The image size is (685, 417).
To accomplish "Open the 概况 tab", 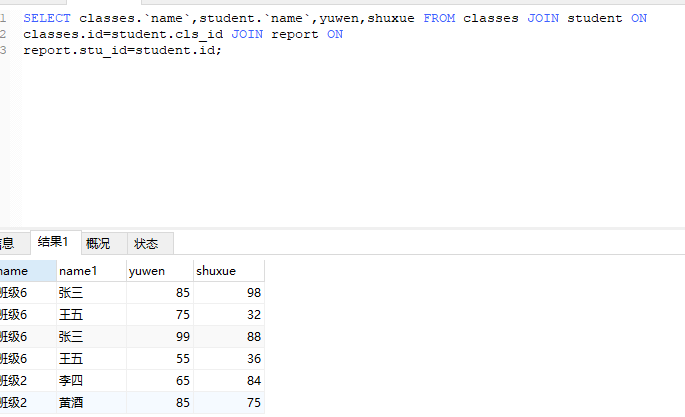I will [98, 243].
